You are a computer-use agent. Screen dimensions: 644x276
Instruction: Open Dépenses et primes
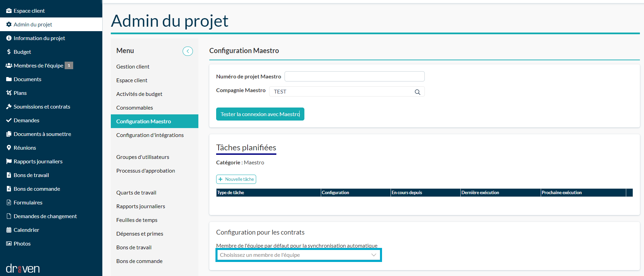tap(155, 234)
